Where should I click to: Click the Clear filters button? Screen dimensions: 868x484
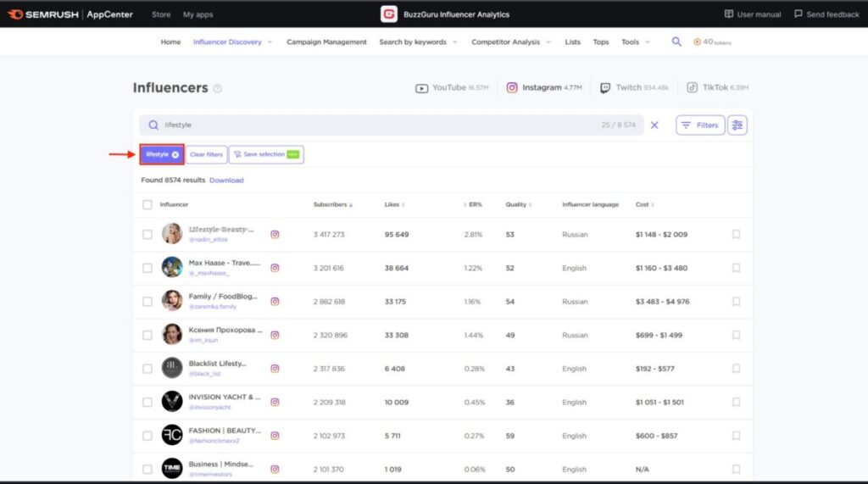click(207, 154)
